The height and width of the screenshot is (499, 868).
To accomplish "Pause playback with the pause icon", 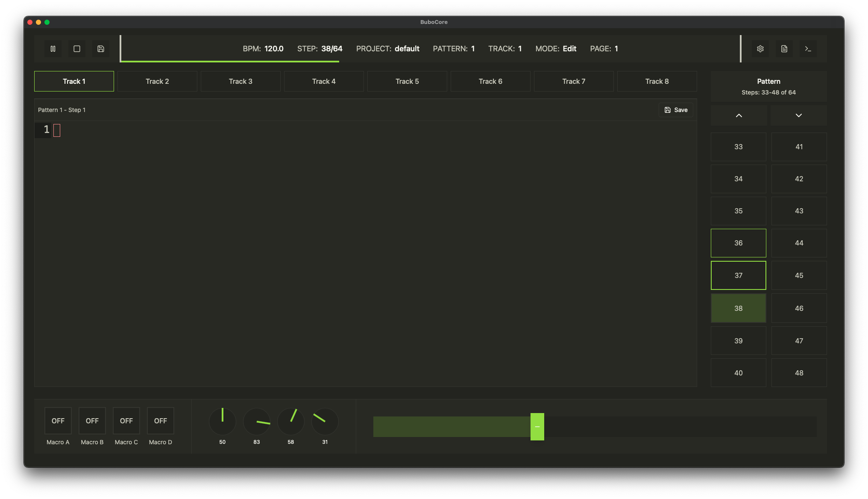I will [x=53, y=49].
